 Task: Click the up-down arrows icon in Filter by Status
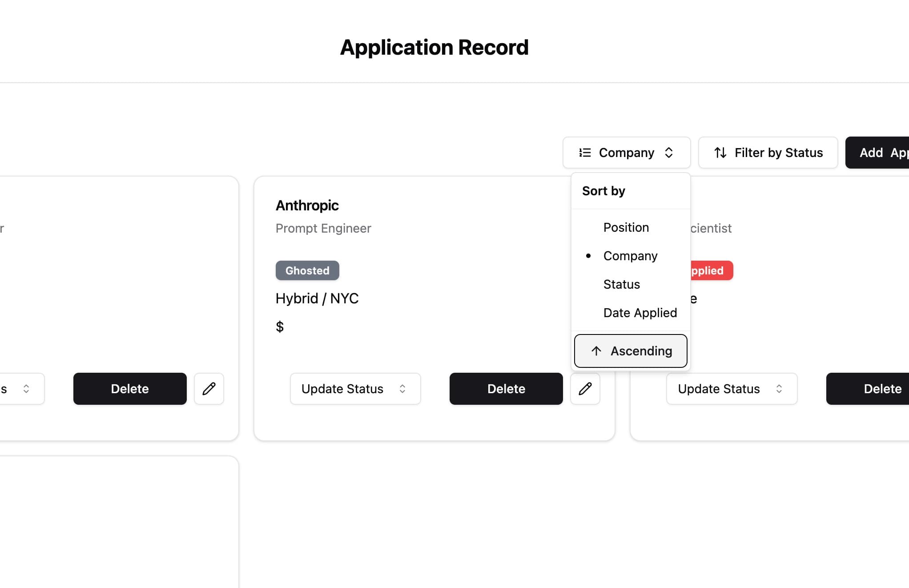coord(720,153)
